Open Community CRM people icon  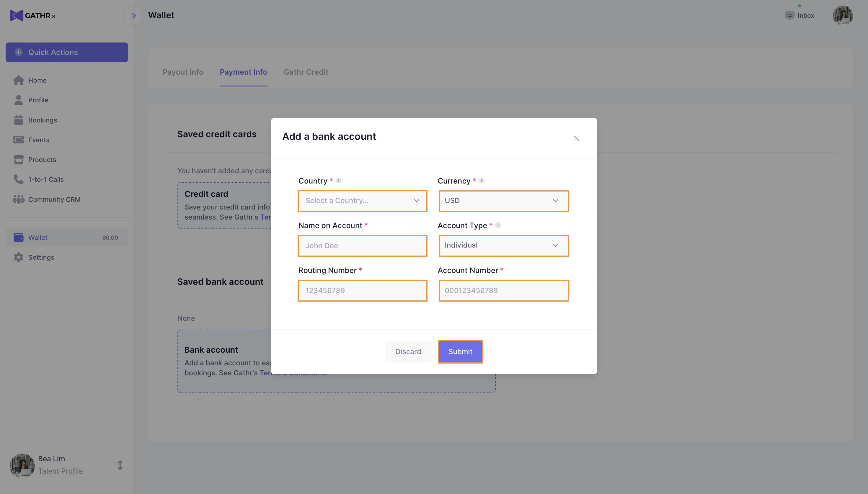(x=18, y=199)
